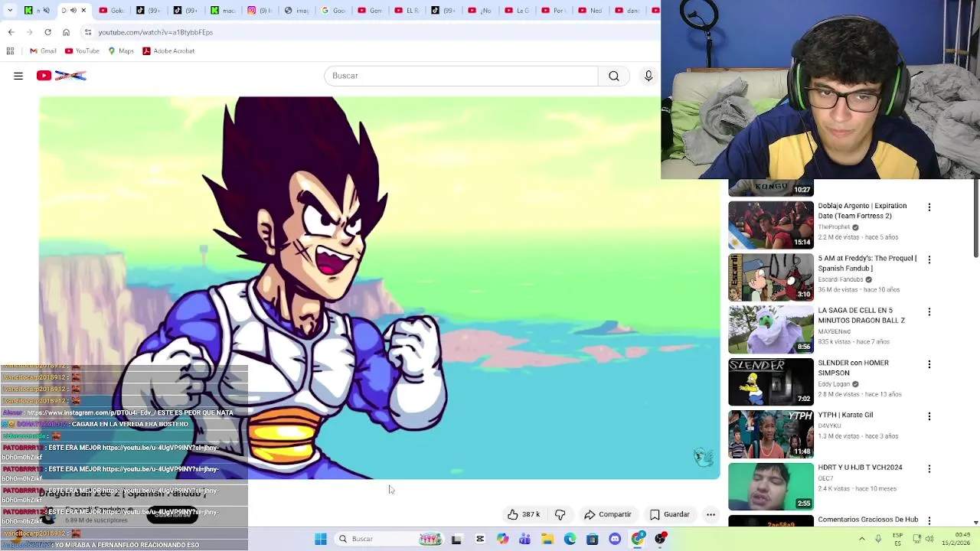Viewport: 980px width, 551px height.
Task: Open volume control tray icon
Action: pyautogui.click(x=929, y=540)
